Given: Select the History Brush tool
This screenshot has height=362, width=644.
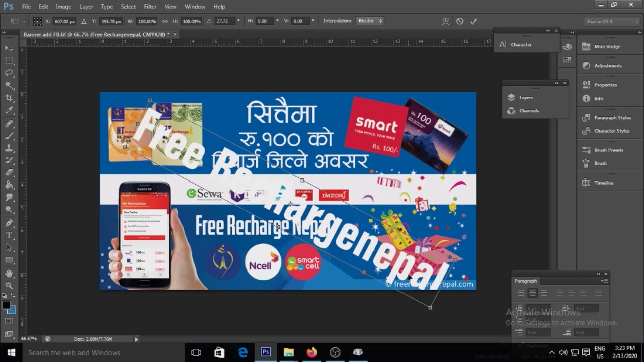Looking at the screenshot, I should pos(9,160).
